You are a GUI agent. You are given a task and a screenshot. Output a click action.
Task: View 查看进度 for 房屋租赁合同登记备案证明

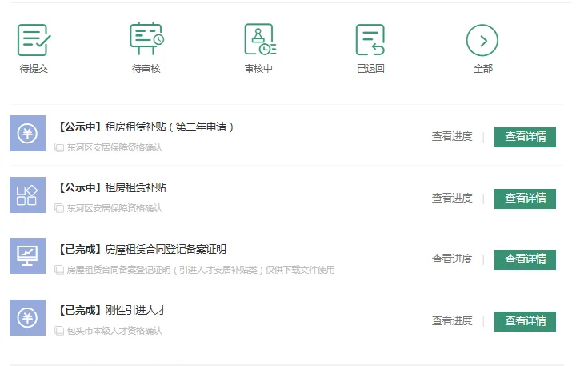coord(452,259)
